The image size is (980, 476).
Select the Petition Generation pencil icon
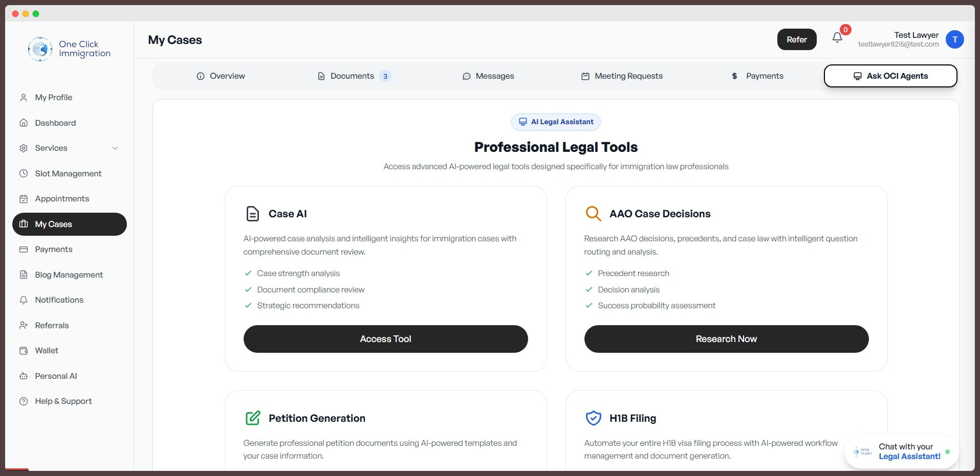[252, 418]
